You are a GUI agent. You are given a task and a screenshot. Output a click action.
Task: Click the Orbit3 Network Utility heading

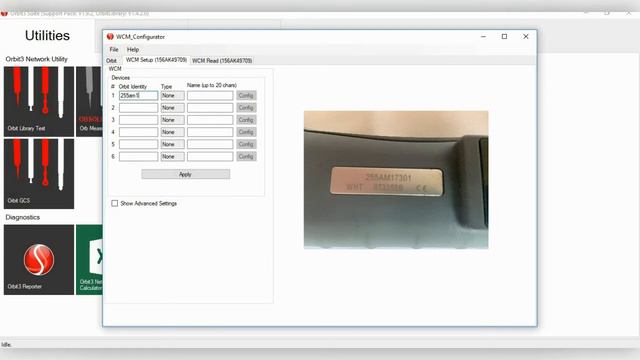point(36,59)
